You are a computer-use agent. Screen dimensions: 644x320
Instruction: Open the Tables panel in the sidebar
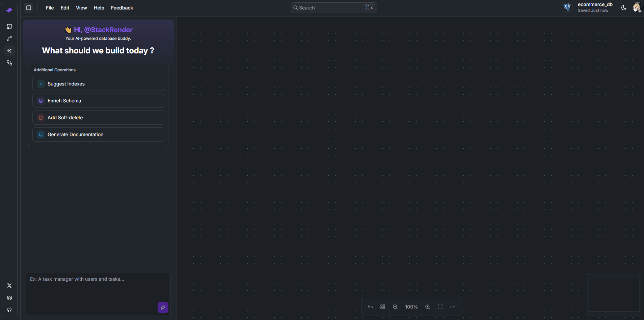(x=9, y=26)
